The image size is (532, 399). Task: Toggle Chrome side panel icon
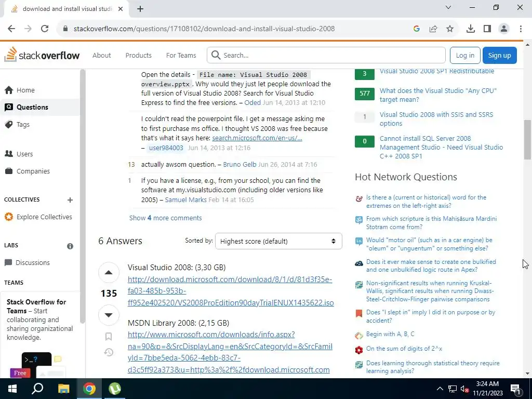487,29
